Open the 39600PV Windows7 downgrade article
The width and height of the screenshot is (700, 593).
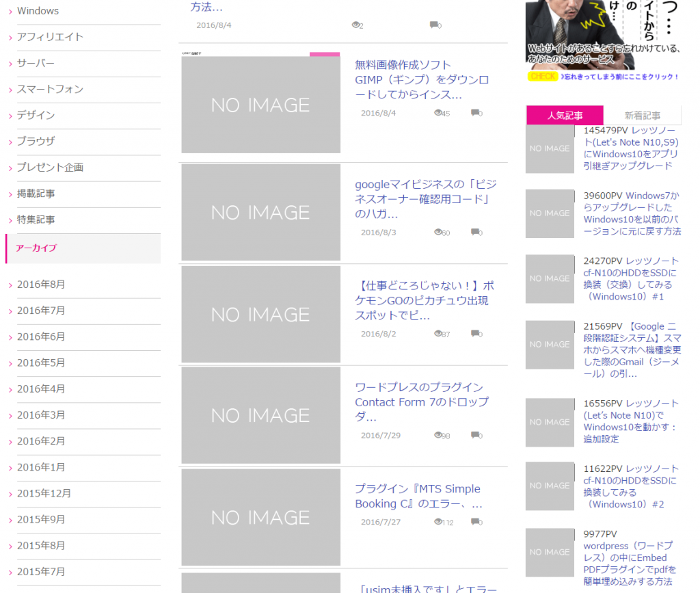pos(632,213)
